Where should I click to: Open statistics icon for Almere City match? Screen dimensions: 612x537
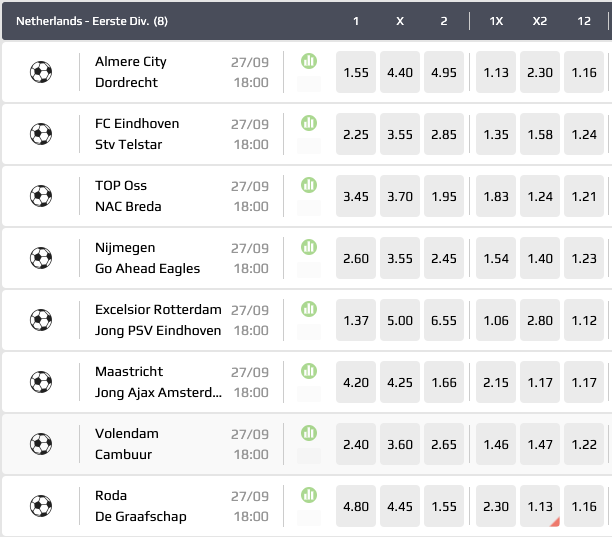[309, 61]
